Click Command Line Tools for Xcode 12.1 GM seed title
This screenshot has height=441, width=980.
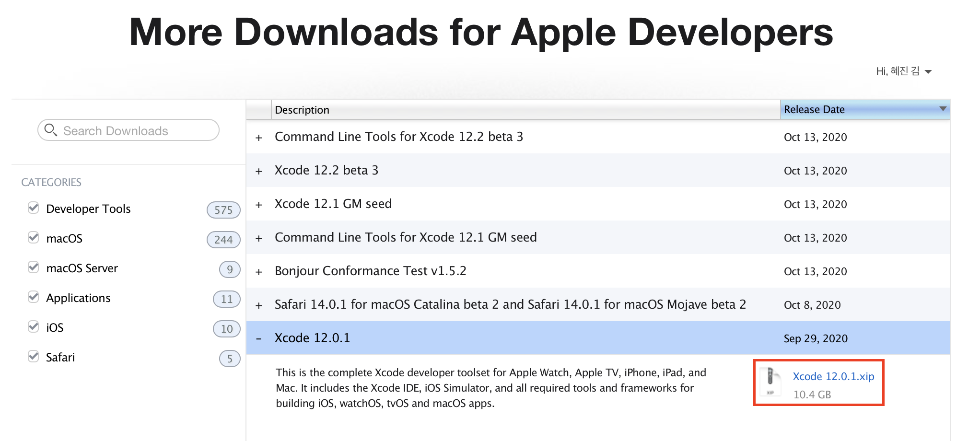(406, 237)
